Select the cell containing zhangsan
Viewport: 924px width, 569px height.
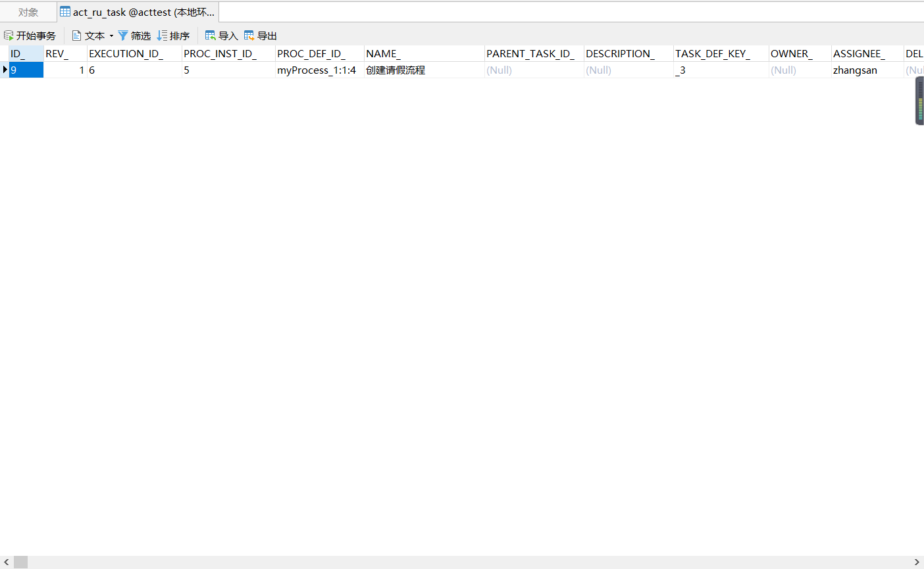tap(856, 70)
